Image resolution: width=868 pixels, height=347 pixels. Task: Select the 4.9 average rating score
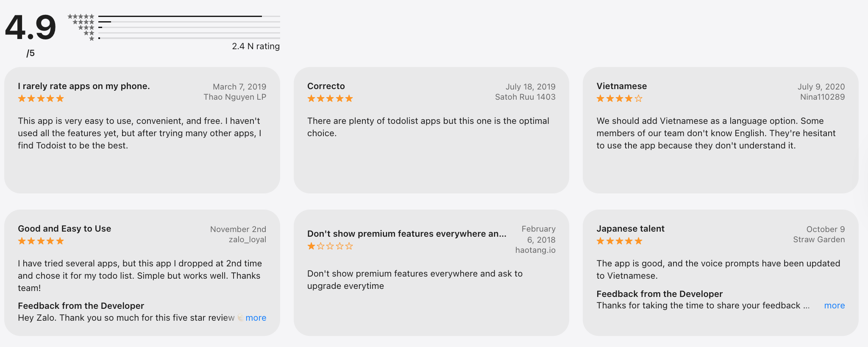coord(31,26)
